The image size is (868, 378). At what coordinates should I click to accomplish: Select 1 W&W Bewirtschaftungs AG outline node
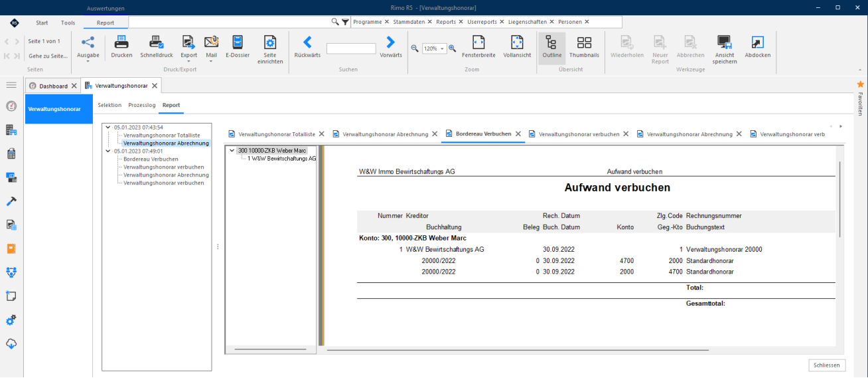281,159
